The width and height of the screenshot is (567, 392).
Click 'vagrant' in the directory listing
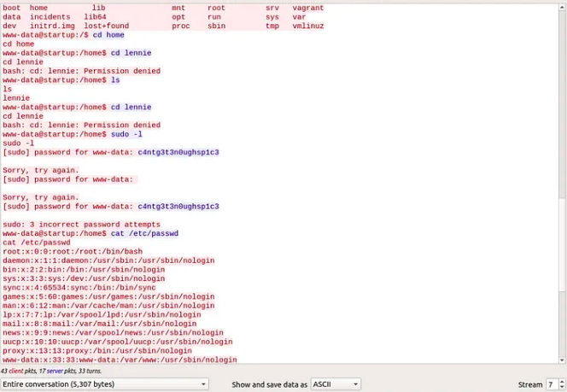pos(308,8)
